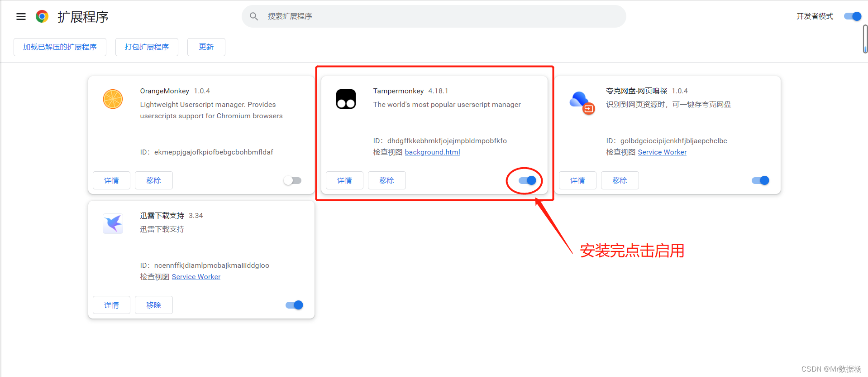Click the 夸克网盘 cloud icon

582,102
